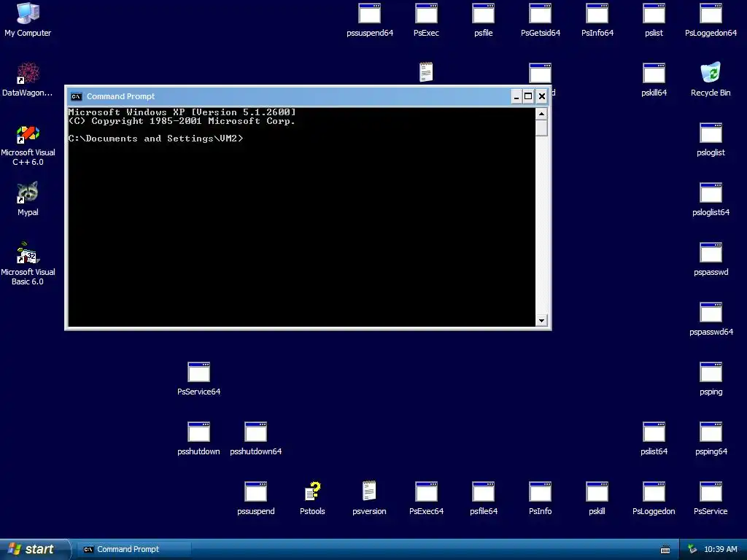The image size is (747, 560).
Task: Click the Command Prompt title bar
Action: point(307,97)
